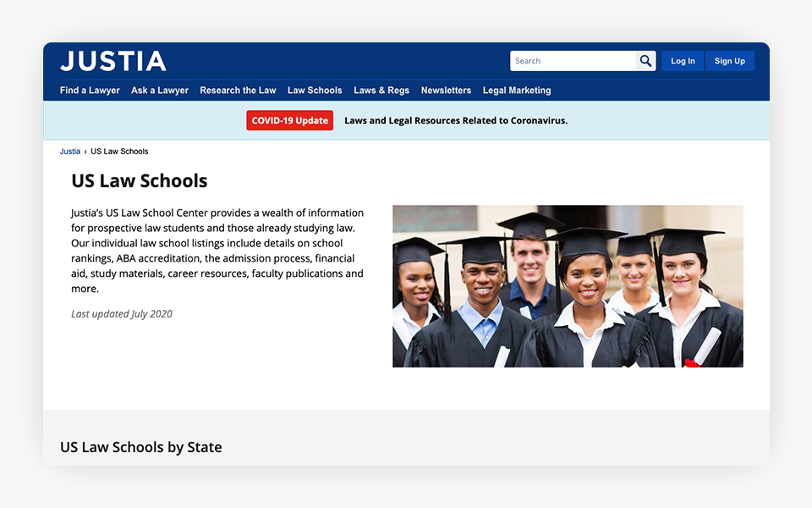The image size is (812, 508).
Task: Focus the Search input field
Action: pos(573,61)
